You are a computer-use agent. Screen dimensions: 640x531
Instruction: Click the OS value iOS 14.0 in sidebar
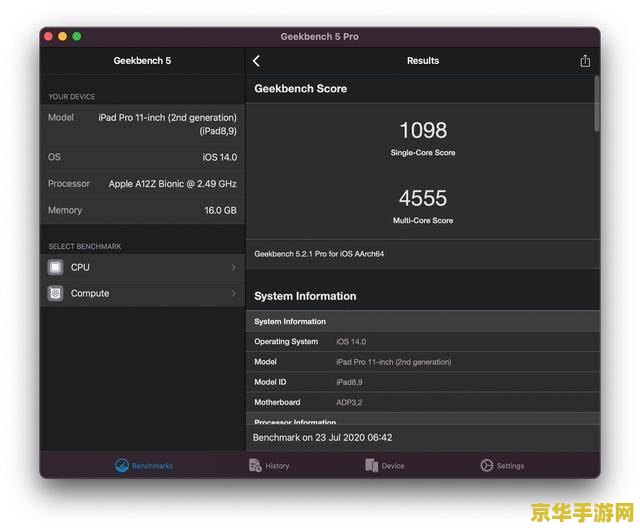(220, 157)
